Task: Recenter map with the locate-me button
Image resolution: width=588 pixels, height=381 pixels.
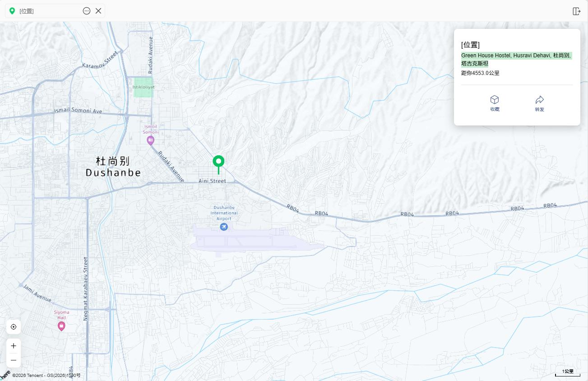Action: (x=14, y=327)
